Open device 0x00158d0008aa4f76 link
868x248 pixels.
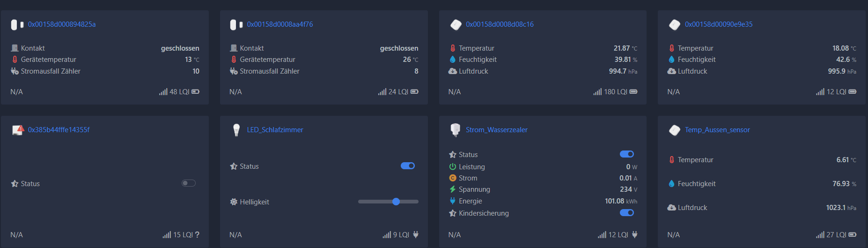click(x=280, y=24)
